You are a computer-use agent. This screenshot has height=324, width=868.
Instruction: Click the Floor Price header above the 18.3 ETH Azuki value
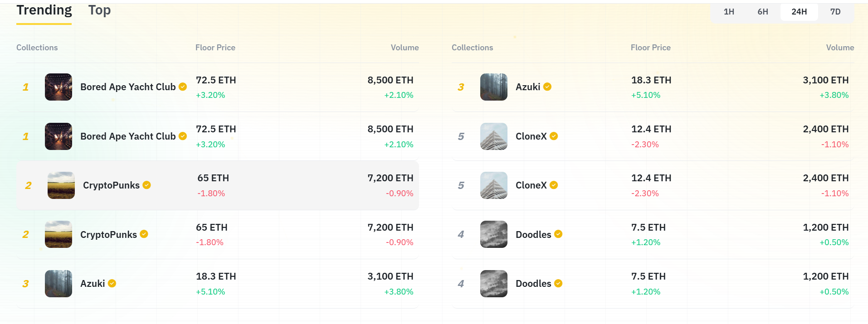tap(651, 48)
